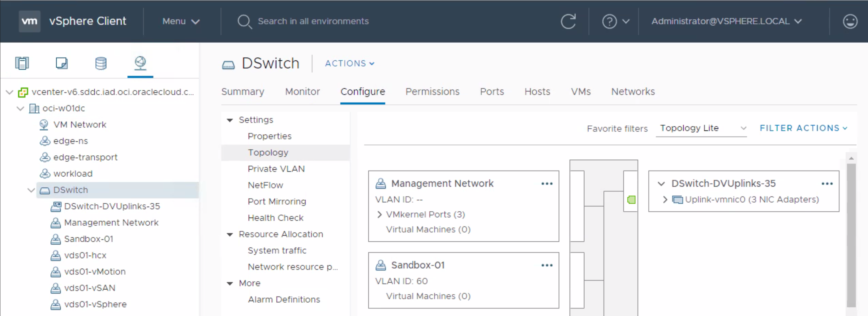
Task: Switch to the Storage inventory icon
Action: pyautogui.click(x=101, y=63)
